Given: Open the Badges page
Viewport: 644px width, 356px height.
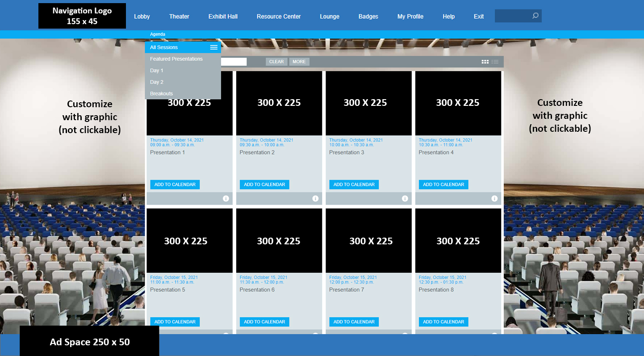Looking at the screenshot, I should click(368, 17).
